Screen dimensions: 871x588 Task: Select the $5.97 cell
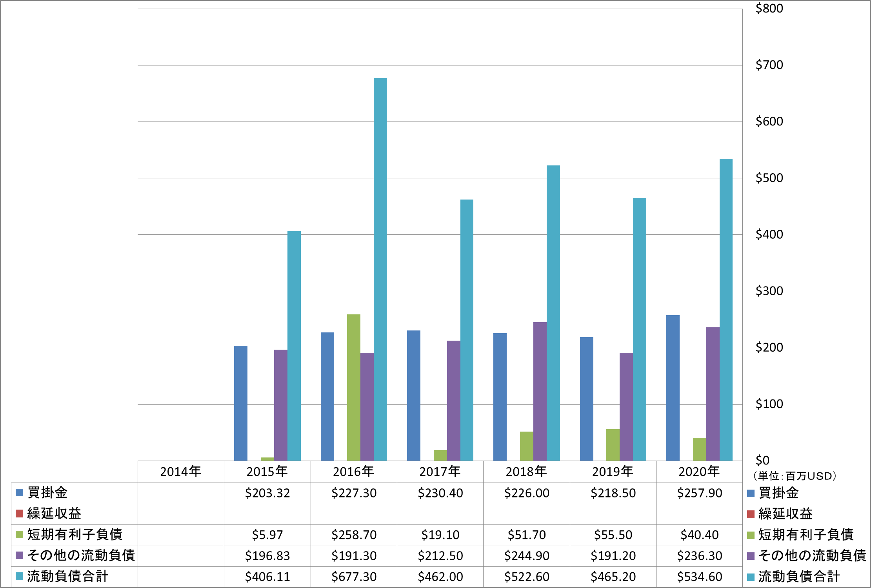tap(267, 535)
